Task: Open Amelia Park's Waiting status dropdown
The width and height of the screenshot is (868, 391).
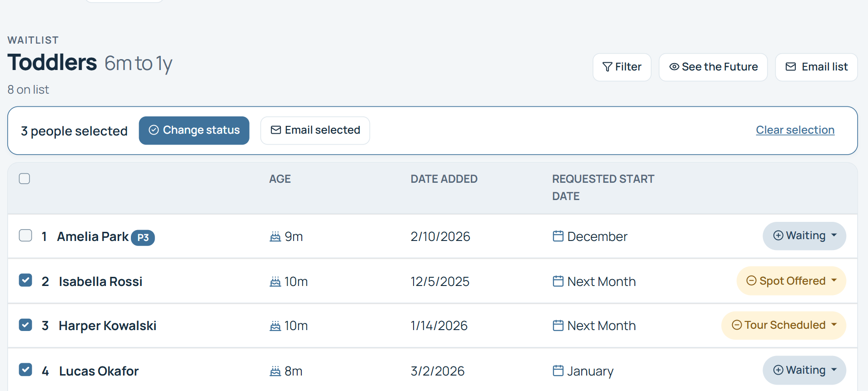Action: pos(804,236)
